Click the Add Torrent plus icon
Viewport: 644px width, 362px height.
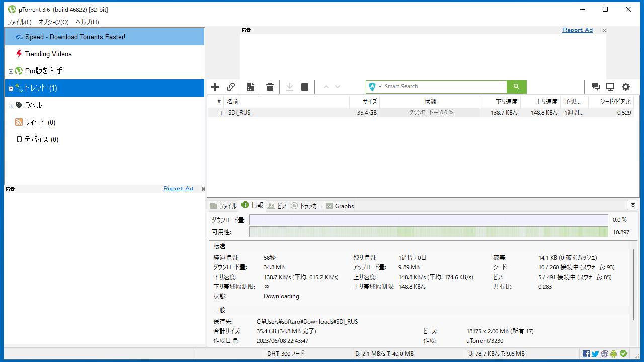(215, 87)
